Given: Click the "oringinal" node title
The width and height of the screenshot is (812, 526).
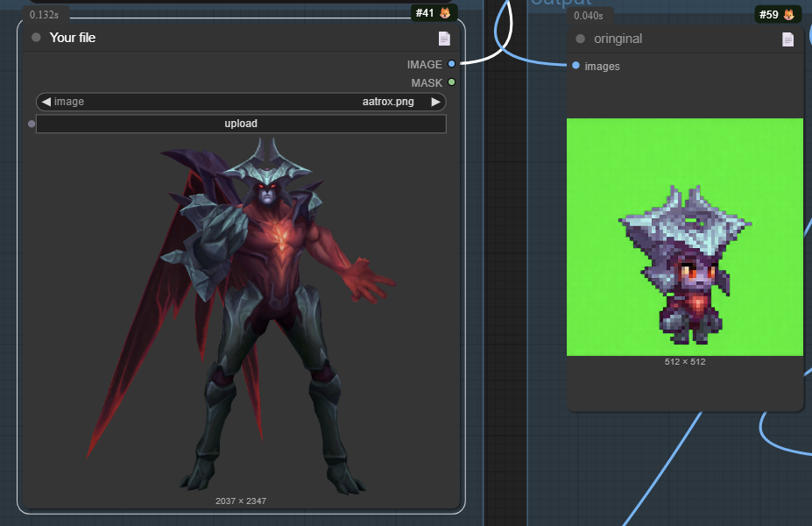Looking at the screenshot, I should [618, 39].
